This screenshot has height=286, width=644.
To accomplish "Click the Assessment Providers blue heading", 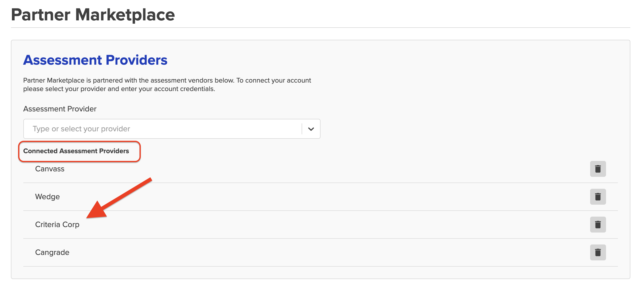I will pos(95,60).
